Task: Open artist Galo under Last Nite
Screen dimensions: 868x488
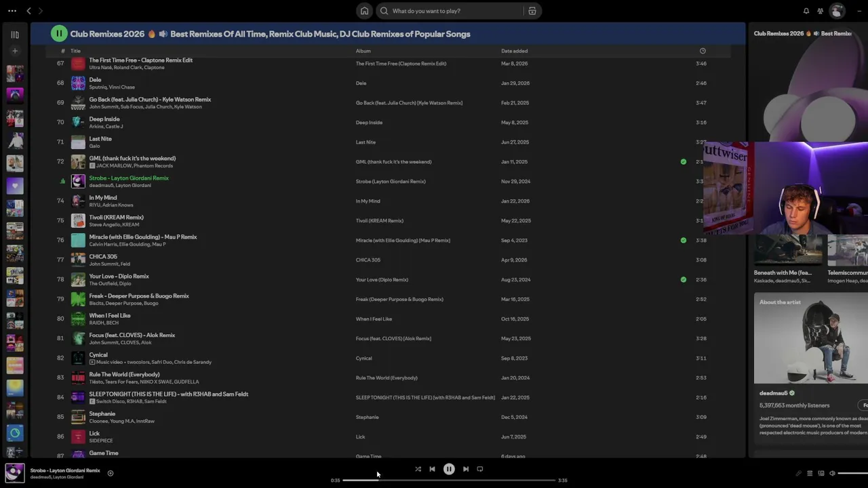Action: 94,146
